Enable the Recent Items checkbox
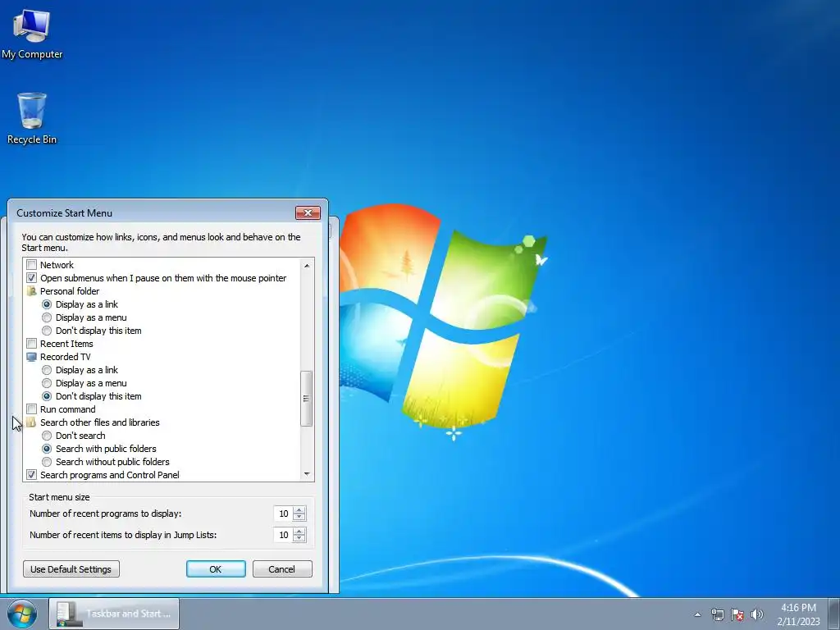This screenshot has width=840, height=630. 32,344
